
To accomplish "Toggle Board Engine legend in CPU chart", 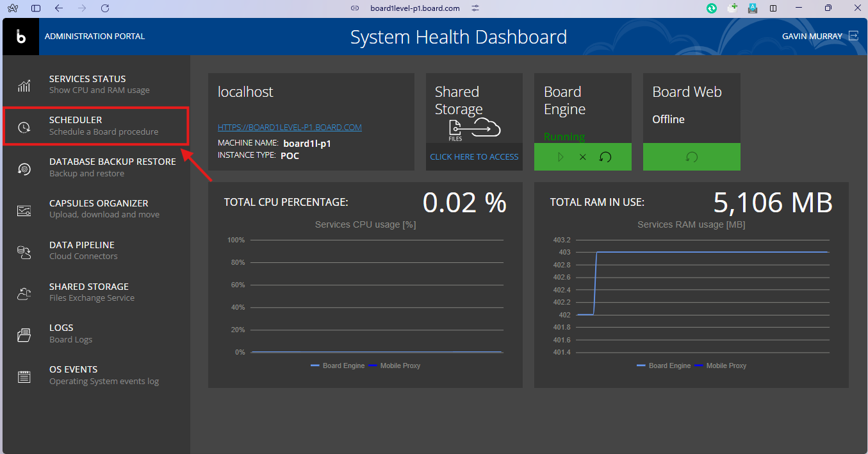I will tap(338, 366).
